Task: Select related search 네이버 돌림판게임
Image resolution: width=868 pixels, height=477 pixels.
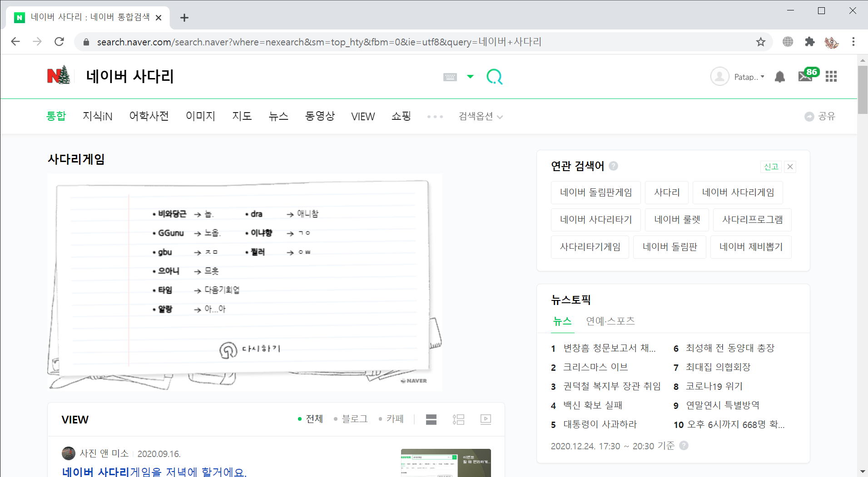Action: point(596,192)
